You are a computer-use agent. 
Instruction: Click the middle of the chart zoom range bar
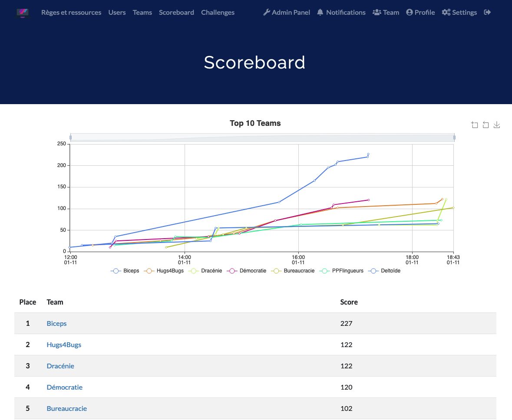click(262, 138)
